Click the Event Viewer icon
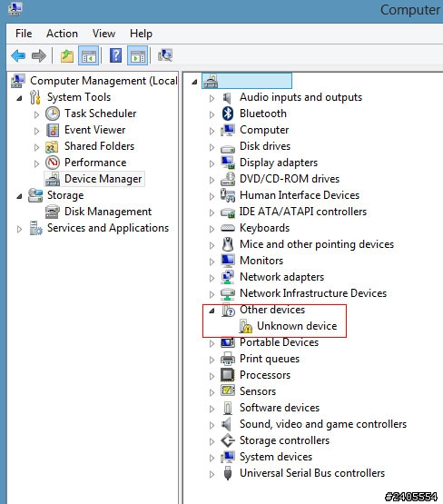The image size is (443, 504). [x=53, y=130]
